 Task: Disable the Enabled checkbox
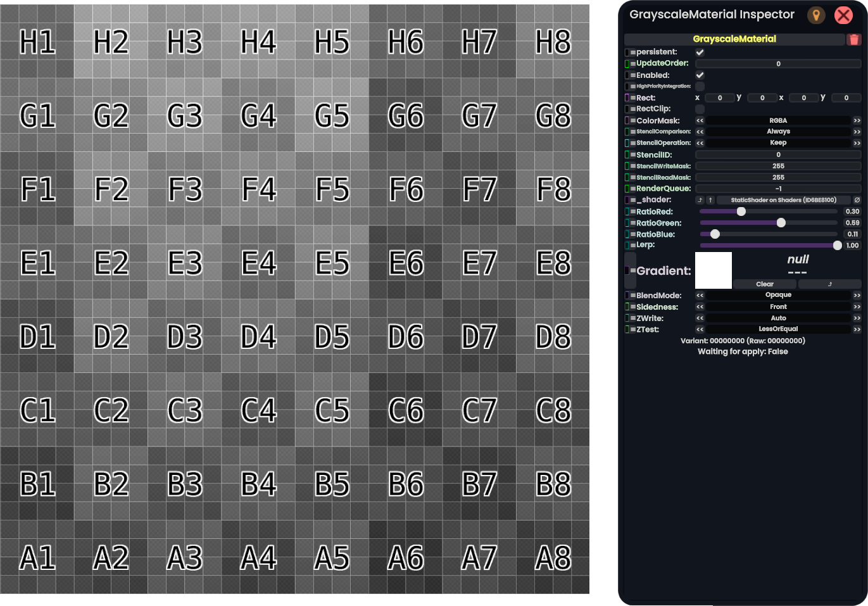point(700,75)
